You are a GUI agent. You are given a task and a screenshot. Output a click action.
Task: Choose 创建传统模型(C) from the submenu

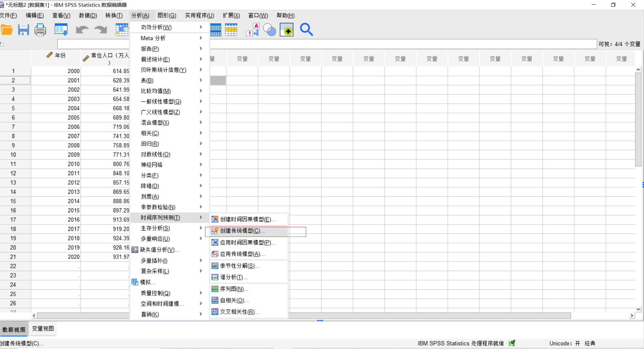tap(248, 231)
